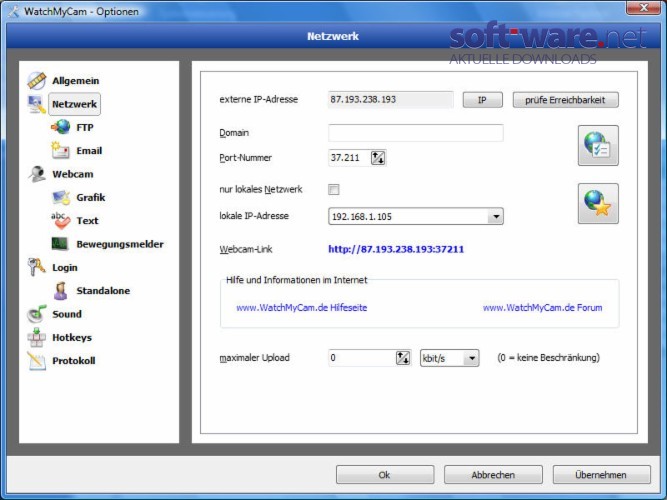Go to FTP settings

click(85, 127)
